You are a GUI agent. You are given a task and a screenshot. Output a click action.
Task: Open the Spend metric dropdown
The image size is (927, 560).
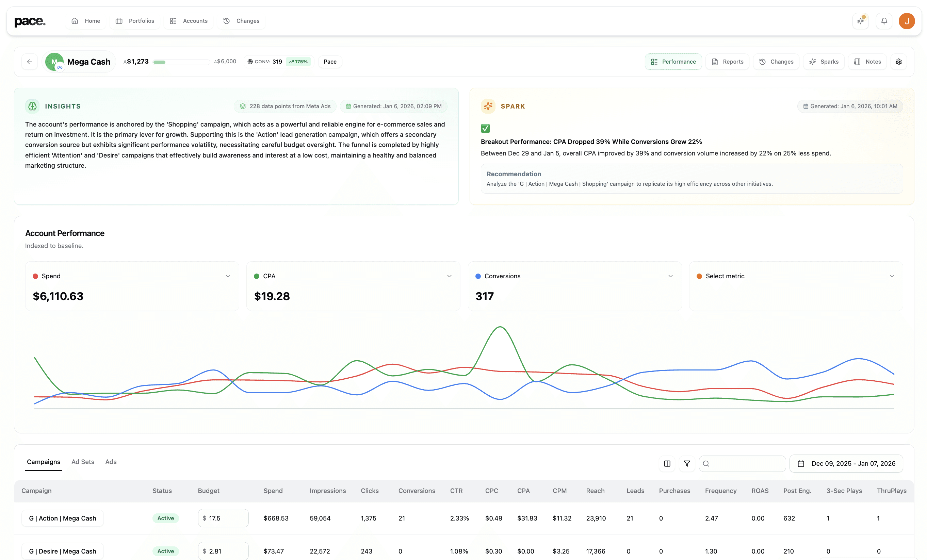[228, 276]
